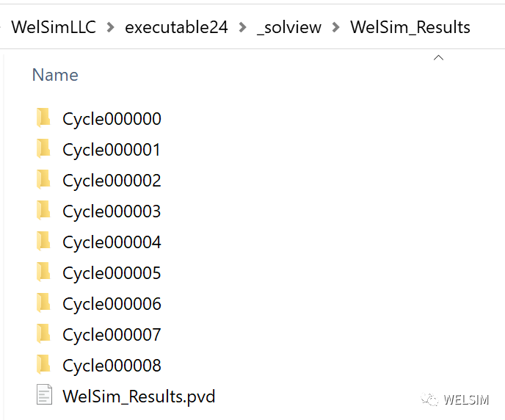This screenshot has width=505, height=420.
Task: Go to the _solview breadcrumb folder
Action: pyautogui.click(x=289, y=28)
